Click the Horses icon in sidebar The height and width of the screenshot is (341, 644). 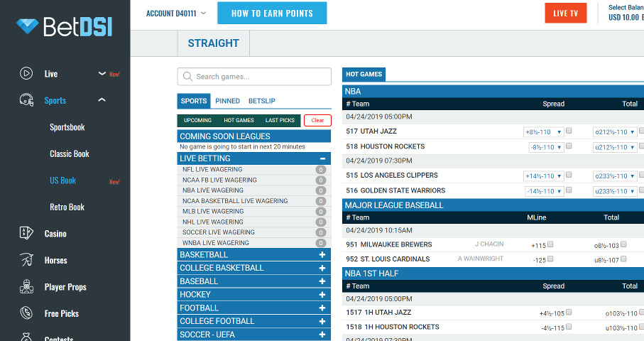[26, 259]
